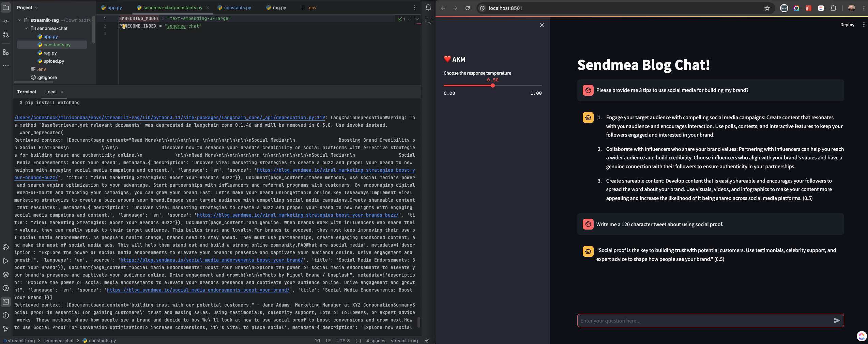The image size is (868, 344).
Task: View site information for localhost
Action: pos(482,8)
